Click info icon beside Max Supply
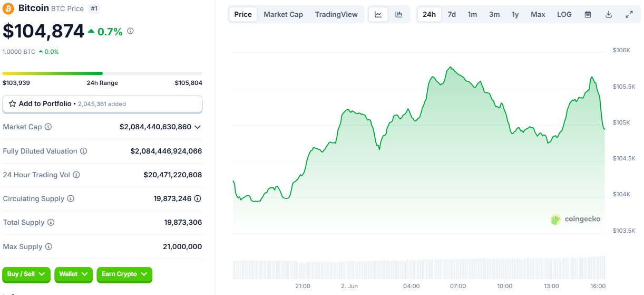Viewport: 644px width, 295px height. [48, 246]
